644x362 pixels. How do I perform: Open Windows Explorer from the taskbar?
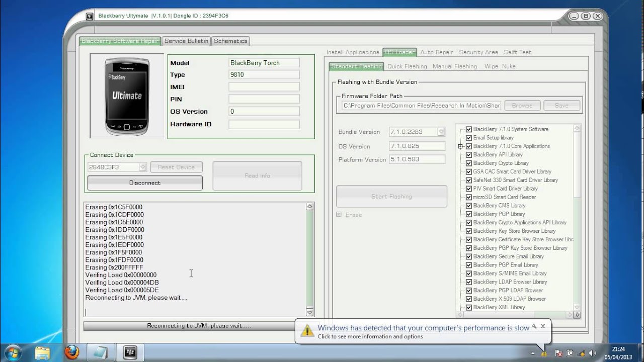[43, 352]
